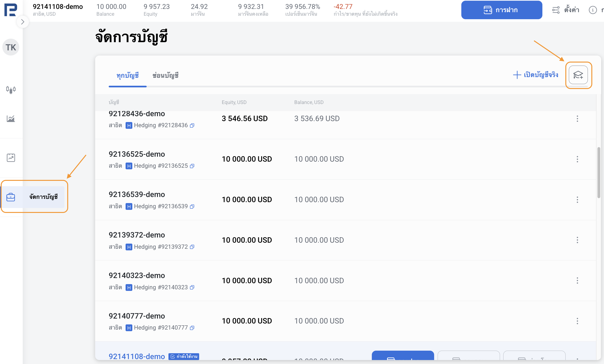Open three-dot menu for 92136525-demo
The width and height of the screenshot is (604, 364).
click(577, 159)
